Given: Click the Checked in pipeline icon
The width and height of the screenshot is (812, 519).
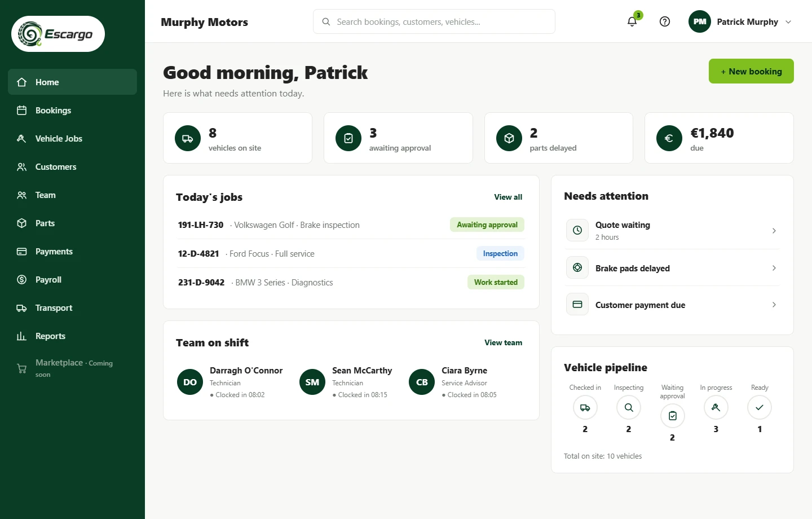Looking at the screenshot, I should [x=585, y=407].
